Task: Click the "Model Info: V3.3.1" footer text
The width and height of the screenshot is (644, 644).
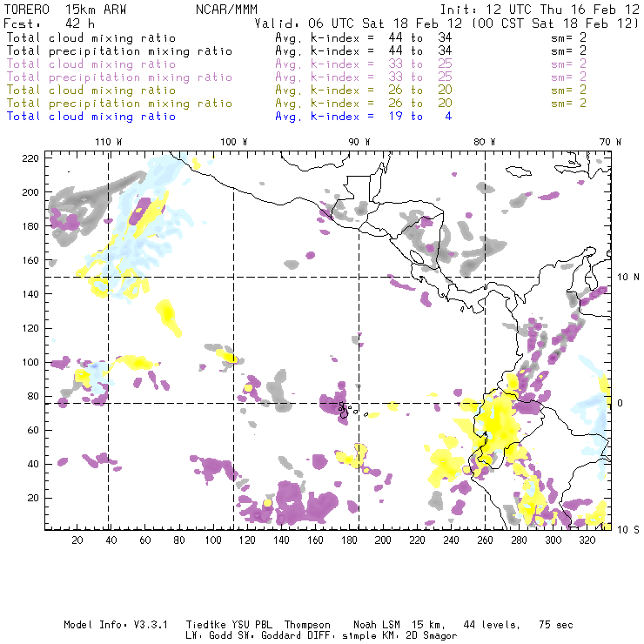Action: (x=116, y=625)
